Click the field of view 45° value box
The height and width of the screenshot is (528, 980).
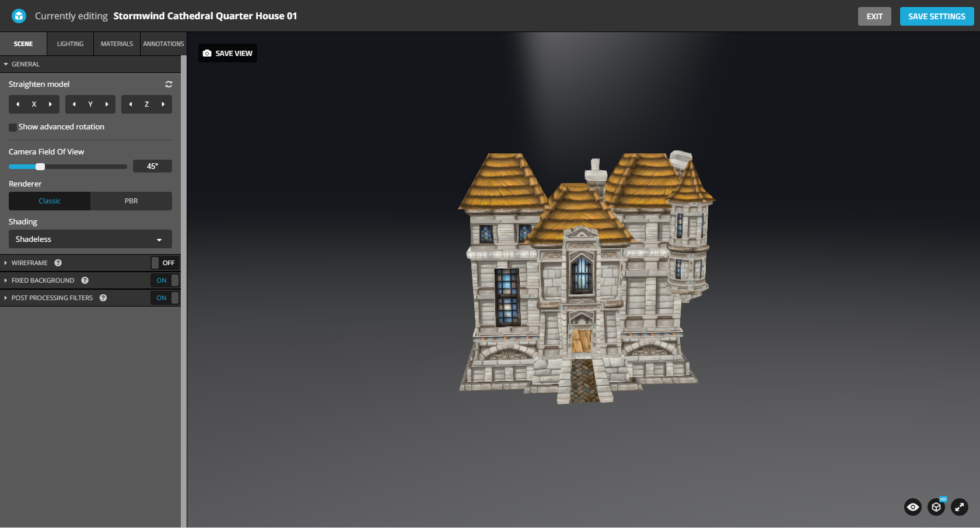pos(152,166)
